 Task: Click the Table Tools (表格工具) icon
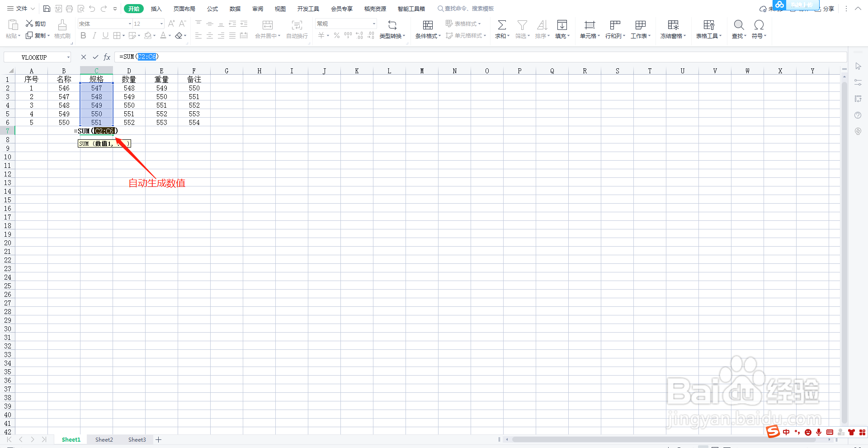tap(709, 25)
